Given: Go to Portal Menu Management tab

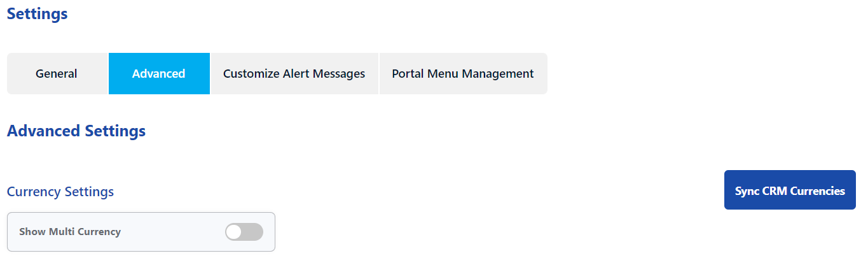Looking at the screenshot, I should click(463, 74).
